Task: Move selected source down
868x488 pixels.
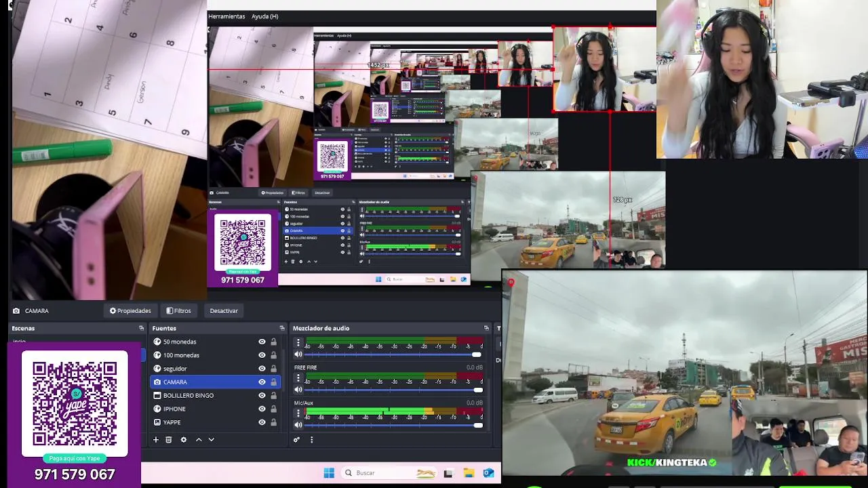Action: click(212, 440)
